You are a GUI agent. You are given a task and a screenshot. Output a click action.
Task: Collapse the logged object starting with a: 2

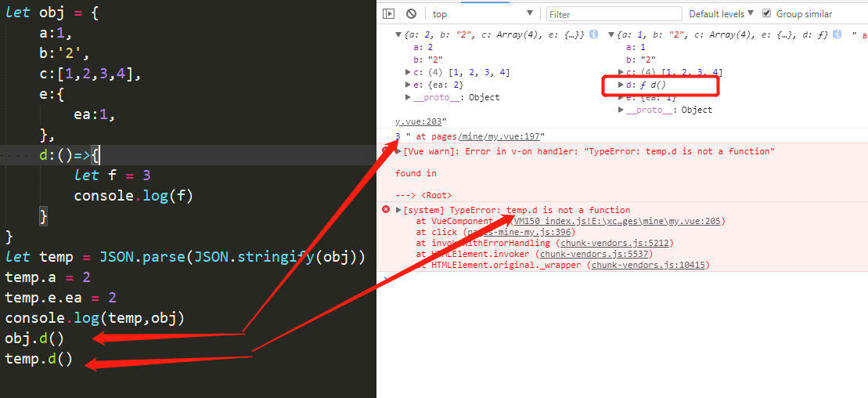pyautogui.click(x=398, y=34)
